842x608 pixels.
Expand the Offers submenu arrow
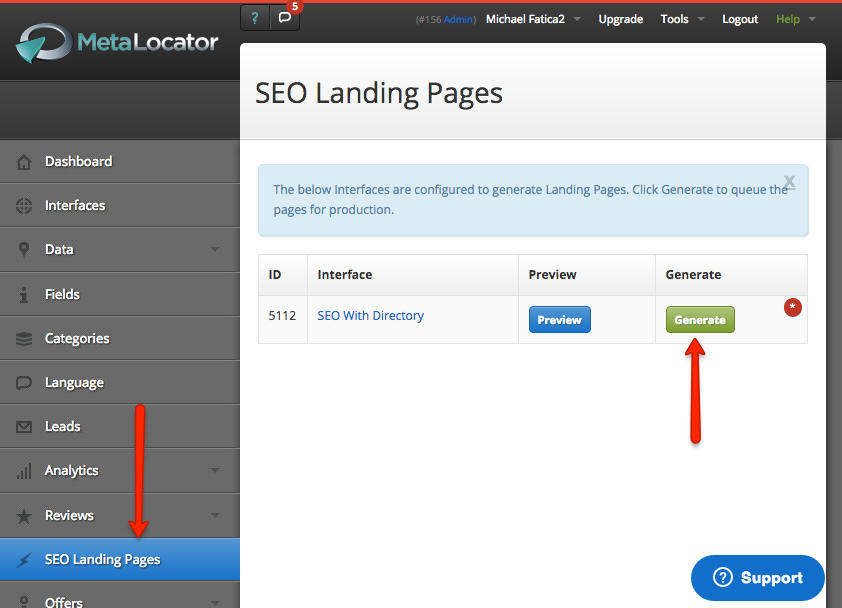[215, 603]
